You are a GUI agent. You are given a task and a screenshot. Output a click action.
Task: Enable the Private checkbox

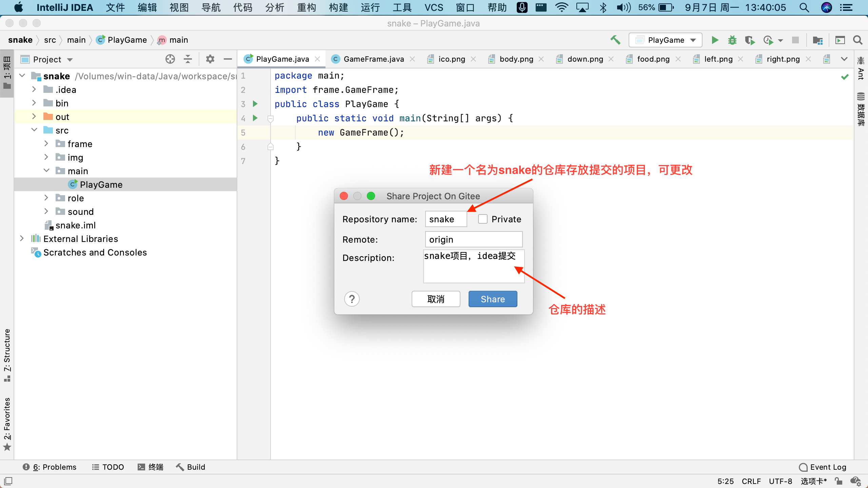click(483, 219)
